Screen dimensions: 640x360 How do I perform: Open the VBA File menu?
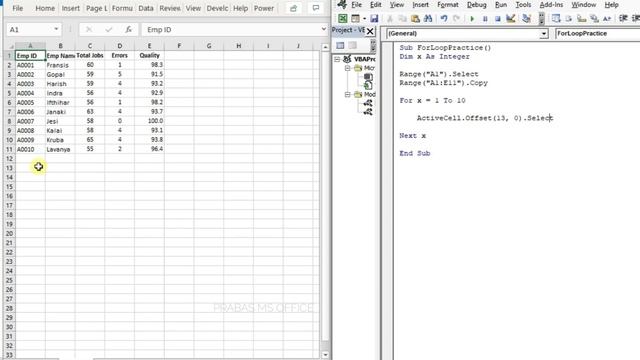(356, 5)
